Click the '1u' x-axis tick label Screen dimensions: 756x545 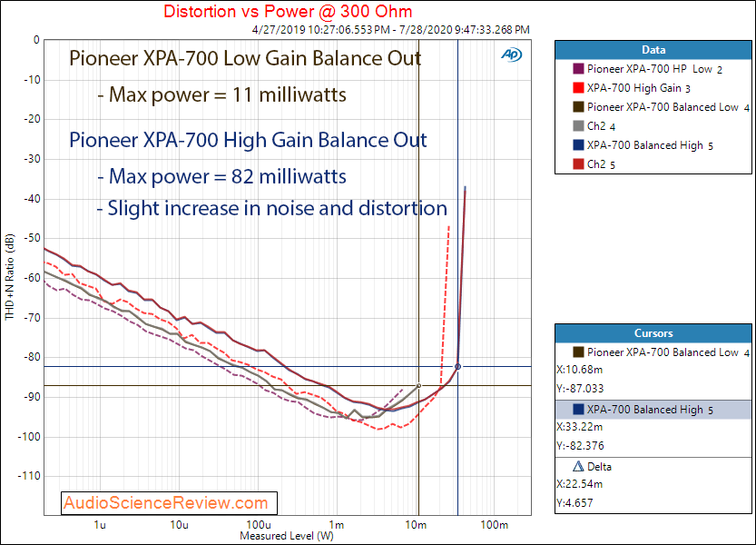(x=100, y=525)
